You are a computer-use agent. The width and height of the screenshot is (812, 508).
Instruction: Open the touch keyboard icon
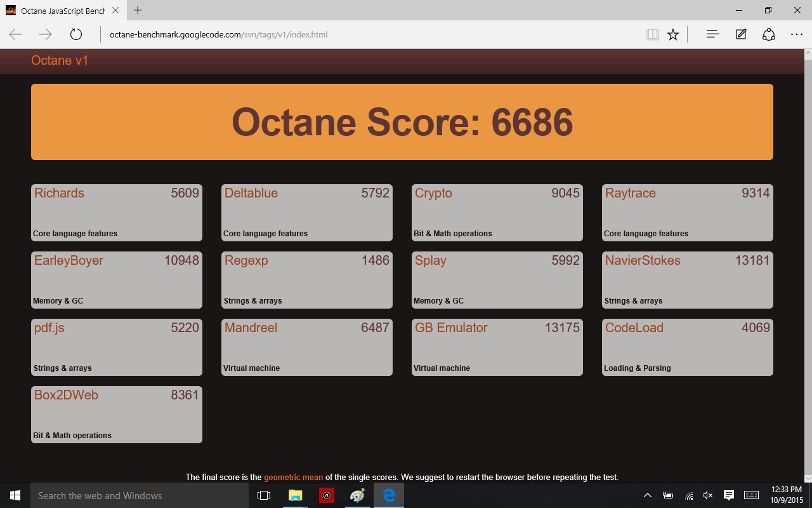(752, 495)
